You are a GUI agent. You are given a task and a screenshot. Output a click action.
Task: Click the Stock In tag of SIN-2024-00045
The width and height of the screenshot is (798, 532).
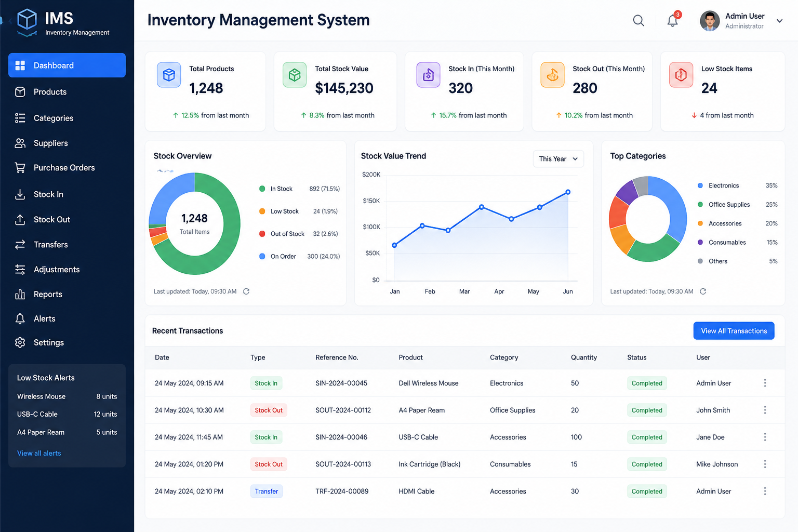click(266, 383)
